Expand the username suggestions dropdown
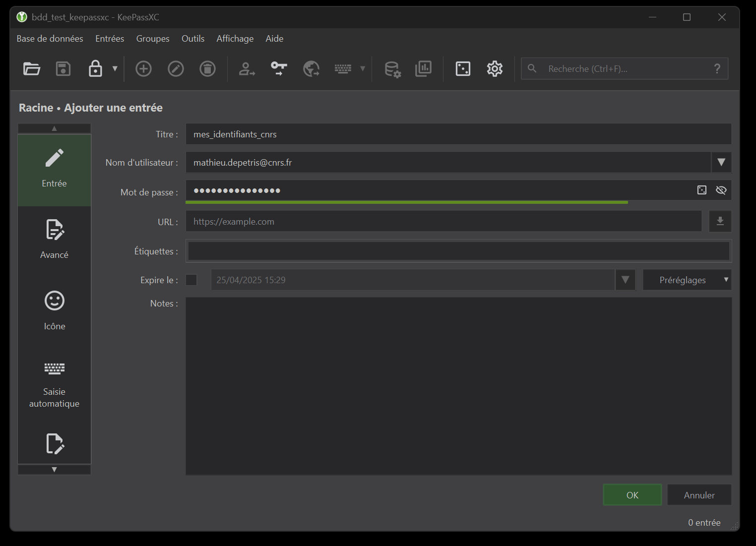 click(x=721, y=162)
